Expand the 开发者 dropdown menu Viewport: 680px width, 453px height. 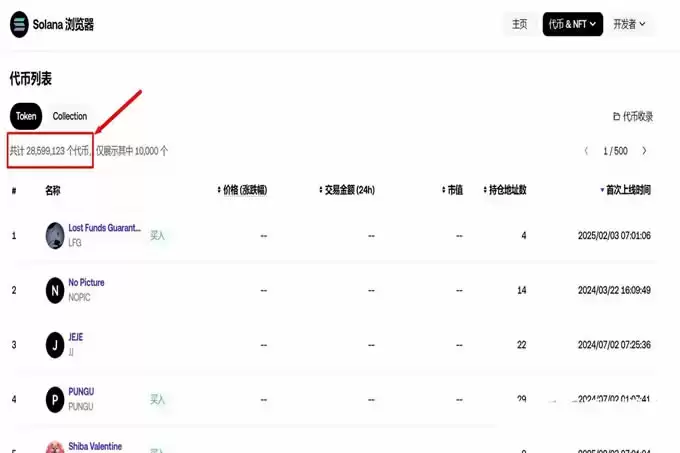[629, 24]
